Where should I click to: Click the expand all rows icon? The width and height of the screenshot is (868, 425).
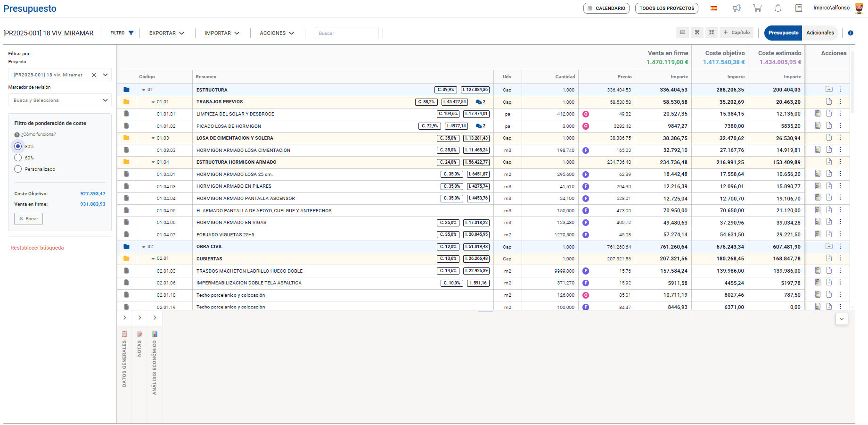[697, 33]
